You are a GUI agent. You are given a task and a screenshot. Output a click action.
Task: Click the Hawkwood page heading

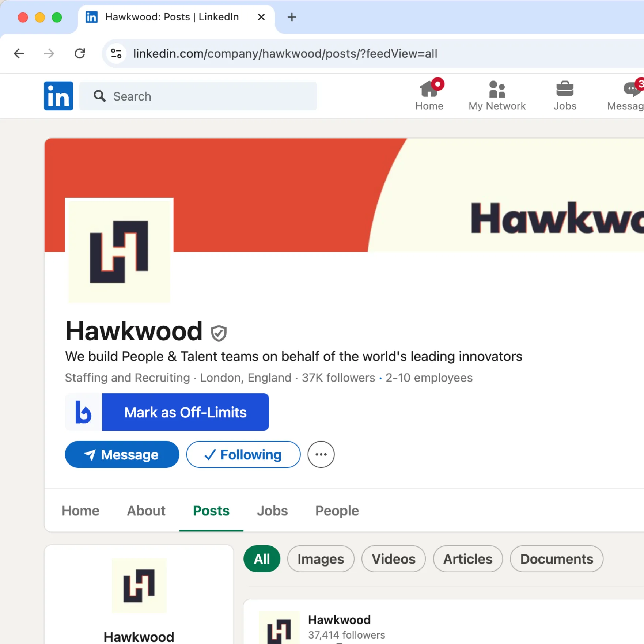pyautogui.click(x=133, y=331)
